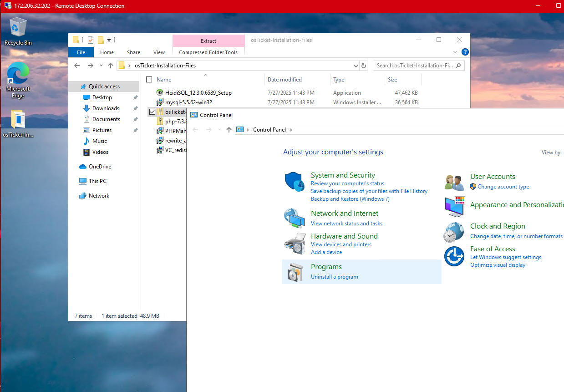Screen dimensions: 564x392
Task: Select the php-7.3.8 zip file
Action: (171, 122)
